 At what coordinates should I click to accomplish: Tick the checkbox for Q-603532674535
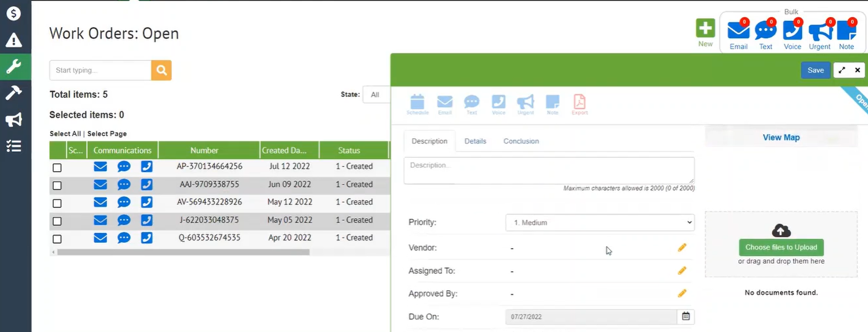[x=57, y=239]
